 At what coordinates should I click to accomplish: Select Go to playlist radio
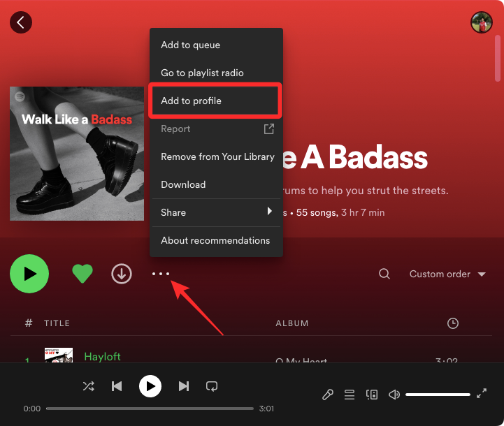(216, 73)
